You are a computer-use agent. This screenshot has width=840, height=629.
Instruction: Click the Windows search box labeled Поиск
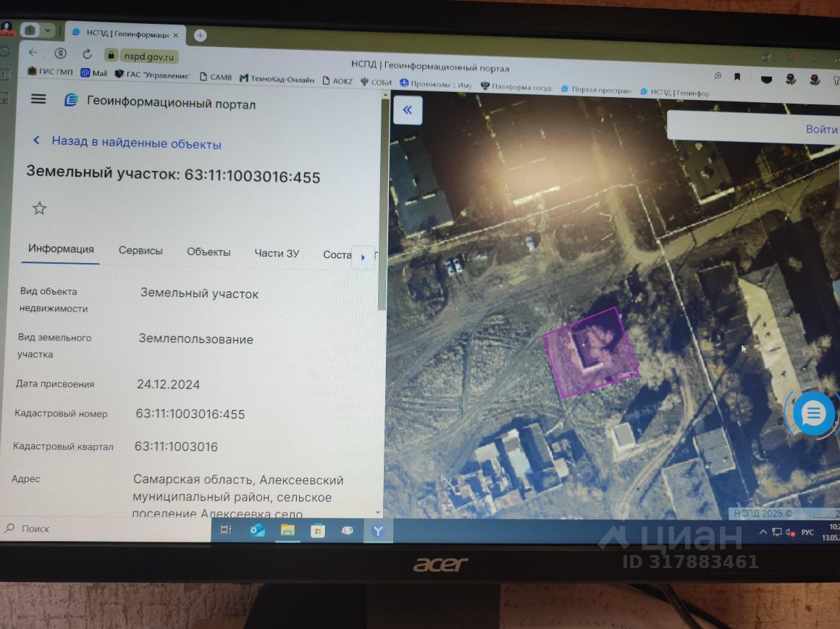pyautogui.click(x=107, y=528)
